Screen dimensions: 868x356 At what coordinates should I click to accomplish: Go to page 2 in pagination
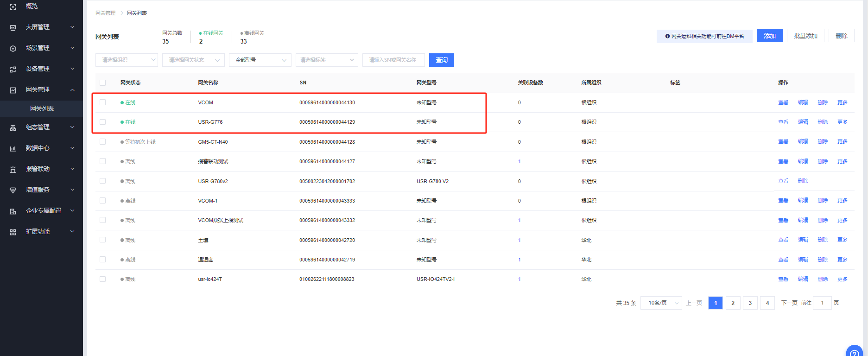pyautogui.click(x=733, y=303)
